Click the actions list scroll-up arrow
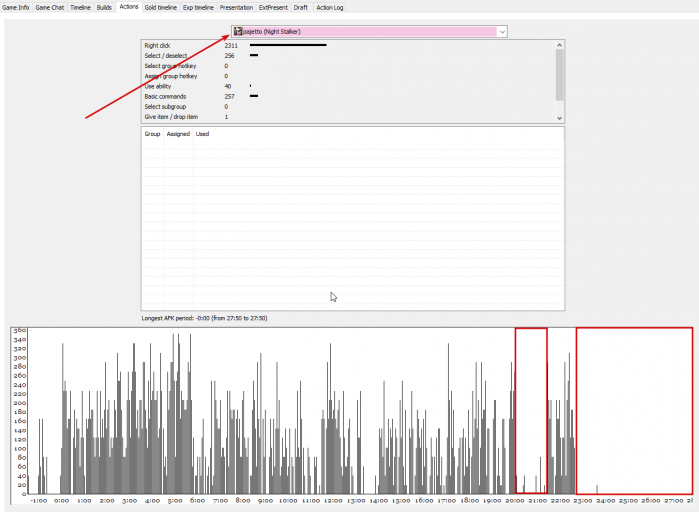Viewport: 699px width, 512px height. pyautogui.click(x=559, y=45)
